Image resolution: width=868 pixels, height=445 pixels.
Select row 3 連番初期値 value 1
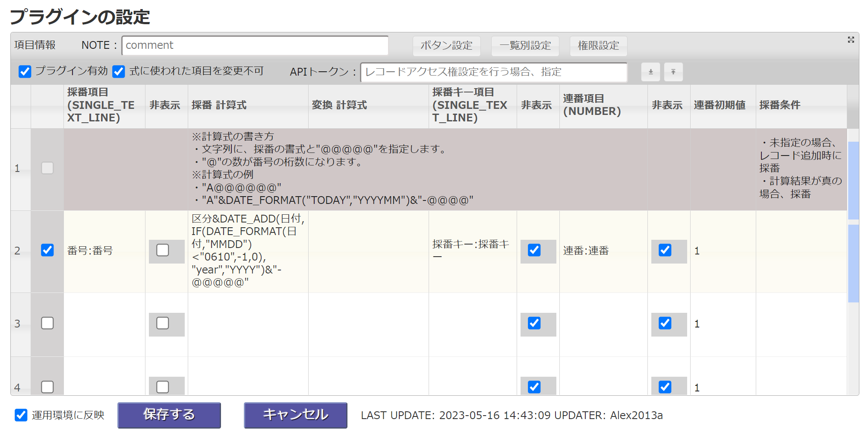[723, 324]
